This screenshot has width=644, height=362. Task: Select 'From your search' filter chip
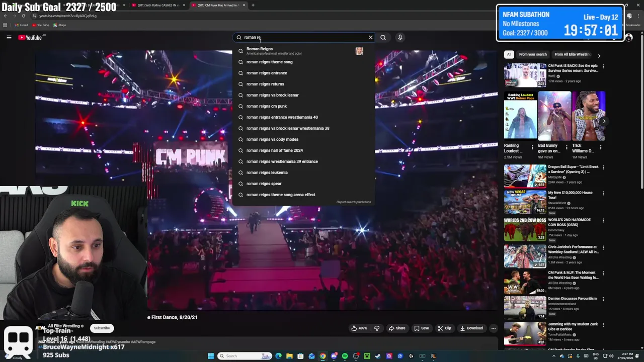[x=533, y=54]
